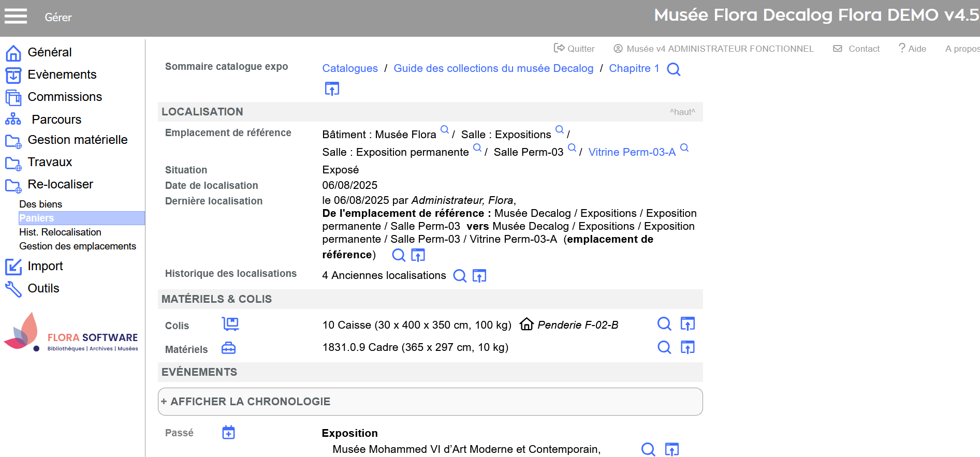Click the Passé calendar add icon
This screenshot has height=457, width=980.
click(228, 432)
